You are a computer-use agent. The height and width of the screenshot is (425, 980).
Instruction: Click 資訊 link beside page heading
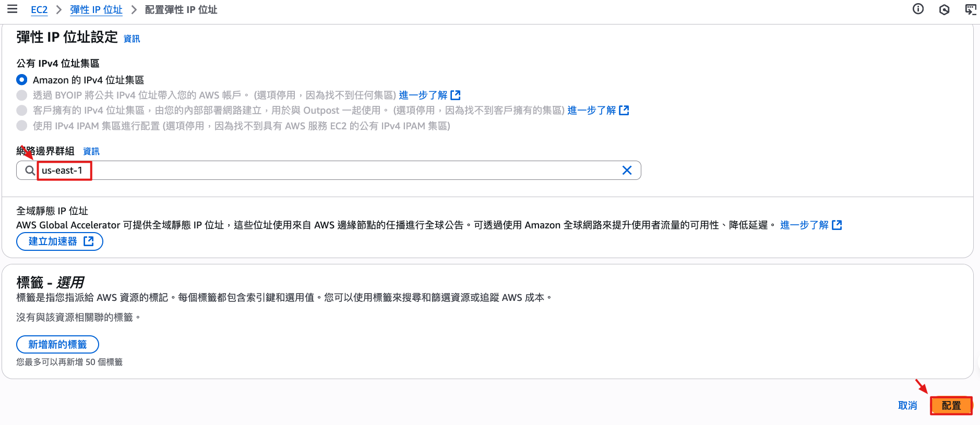132,39
